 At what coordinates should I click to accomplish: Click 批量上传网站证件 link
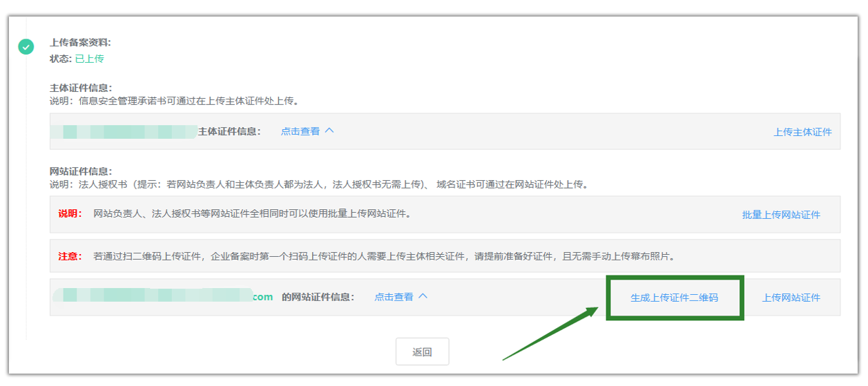[781, 215]
